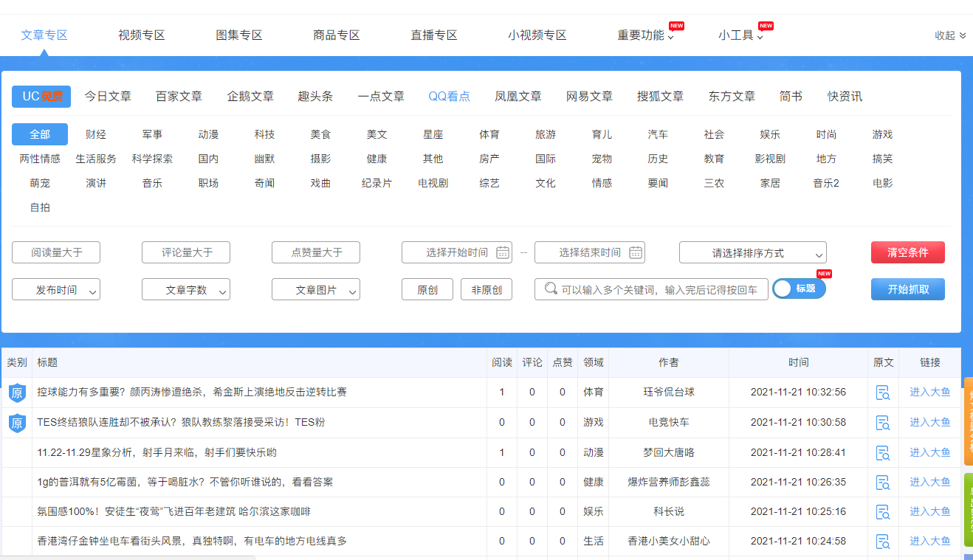Collapse the panel with 收起
The width and height of the screenshot is (973, 560).
(x=950, y=35)
